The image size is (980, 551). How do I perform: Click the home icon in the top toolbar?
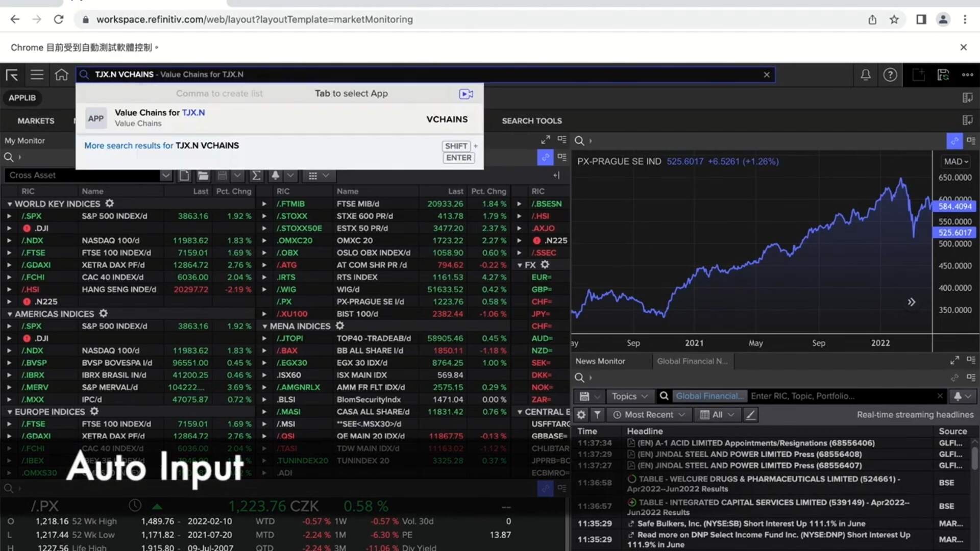coord(61,75)
